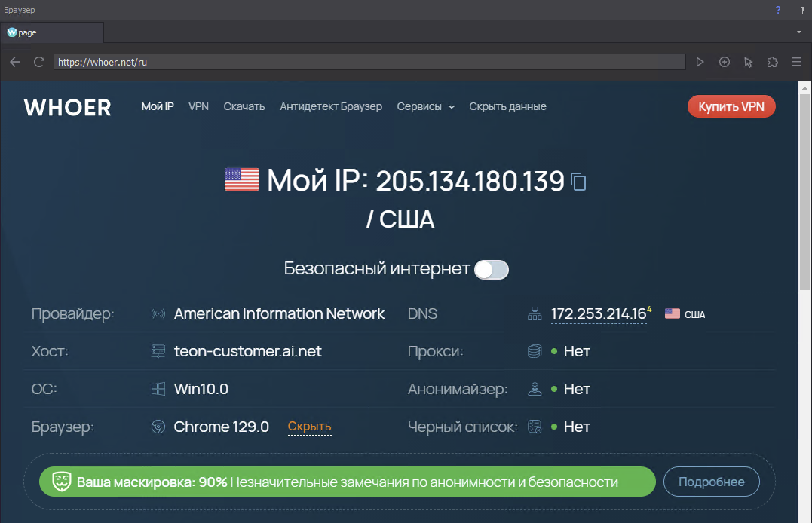Image resolution: width=812 pixels, height=523 pixels.
Task: Open the puzzle-piece extensions icon
Action: (773, 62)
